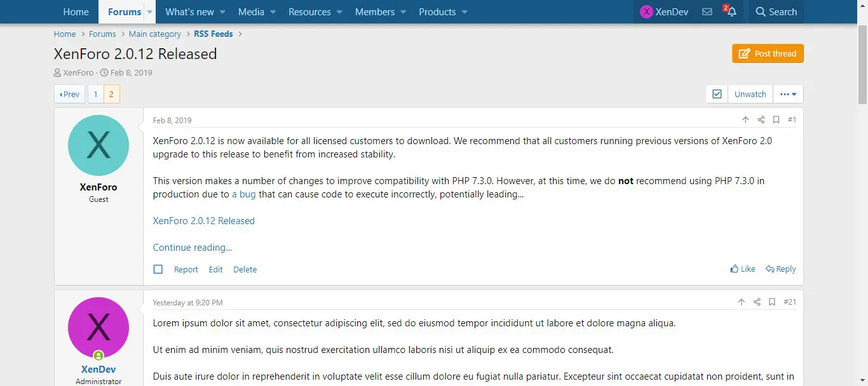Click the Feb 8, 2019 thread start date
This screenshot has height=386, width=868.
pyautogui.click(x=132, y=72)
